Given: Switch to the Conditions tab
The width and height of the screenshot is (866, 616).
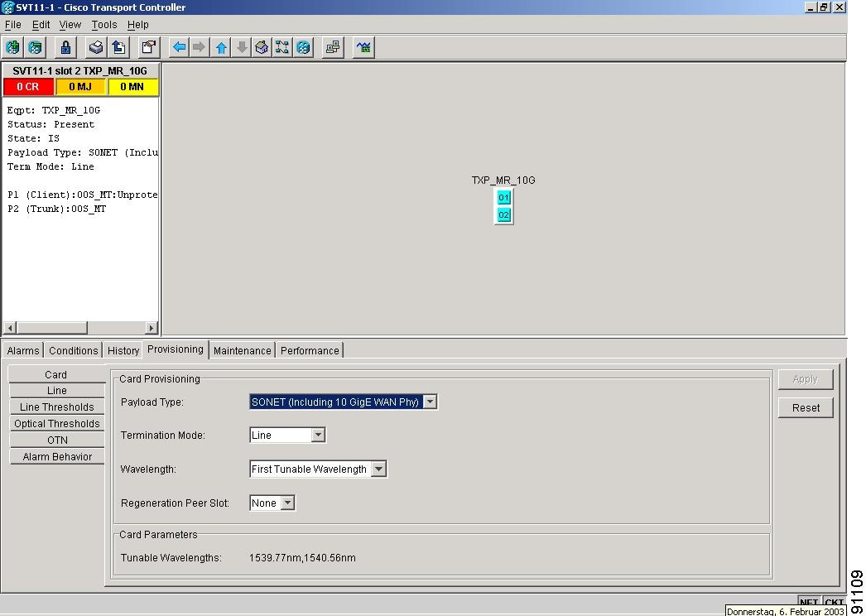Looking at the screenshot, I should tap(74, 351).
